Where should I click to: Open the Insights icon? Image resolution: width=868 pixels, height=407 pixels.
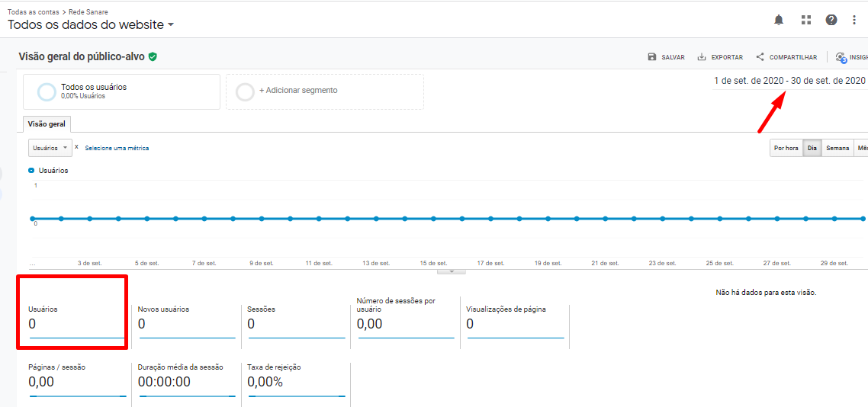(x=841, y=57)
